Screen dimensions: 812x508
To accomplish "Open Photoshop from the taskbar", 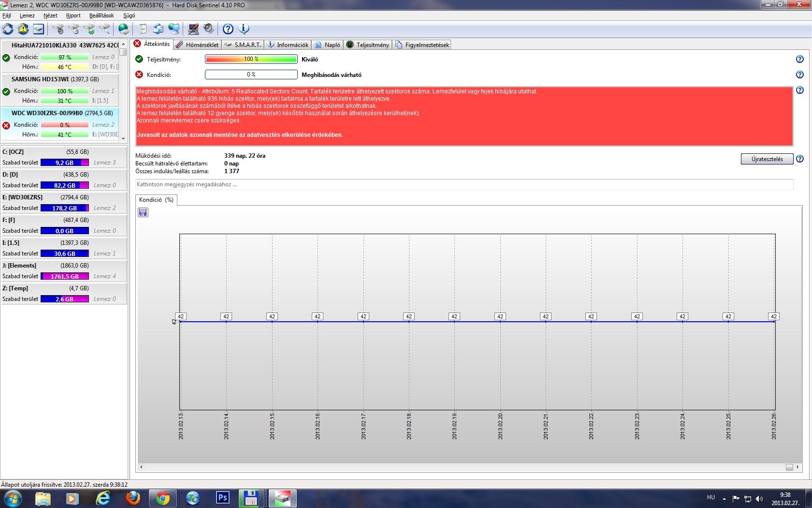I will coord(222,498).
